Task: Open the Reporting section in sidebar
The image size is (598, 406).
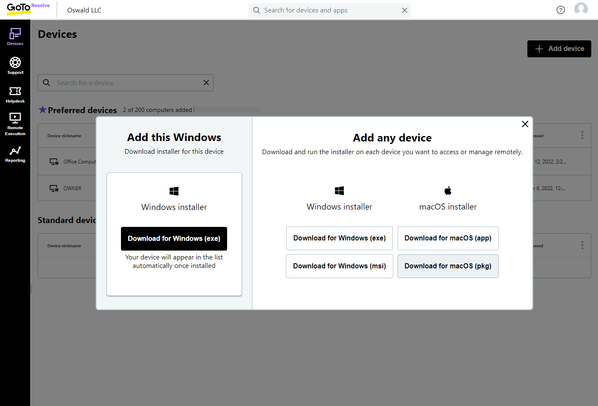Action: 15,154
